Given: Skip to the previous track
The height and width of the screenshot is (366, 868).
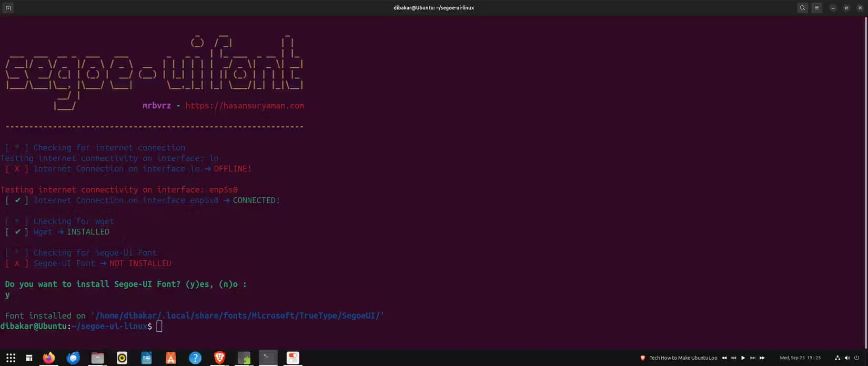Looking at the screenshot, I should click(x=733, y=358).
